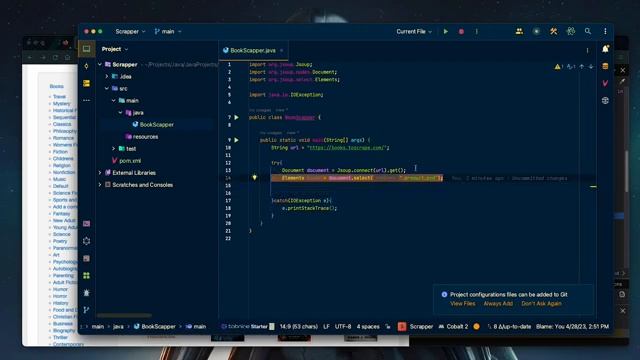This screenshot has width=640, height=360.
Task: Run main method from gutter line 9
Action: [236, 140]
